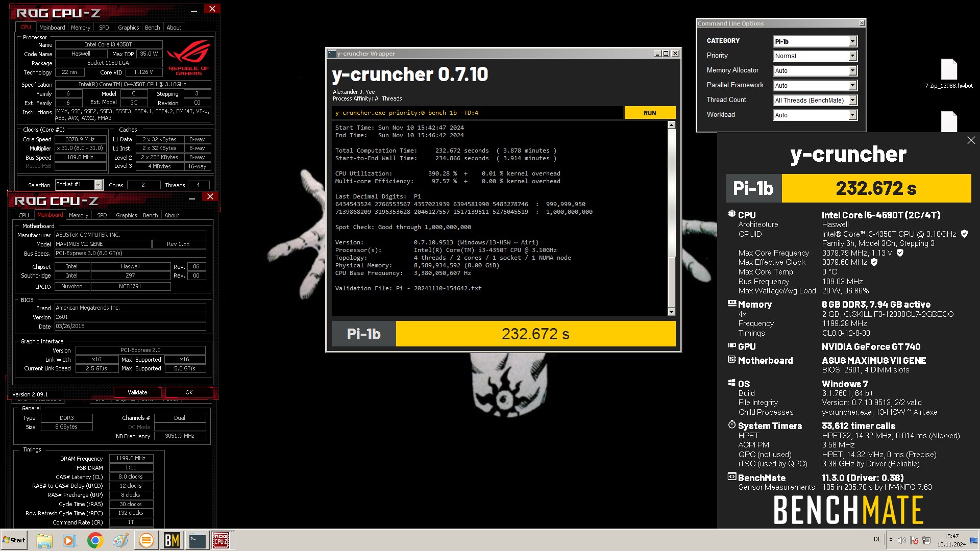Open Bench tab in CPU-Z Processor window
The height and width of the screenshot is (551, 980).
pos(153,28)
